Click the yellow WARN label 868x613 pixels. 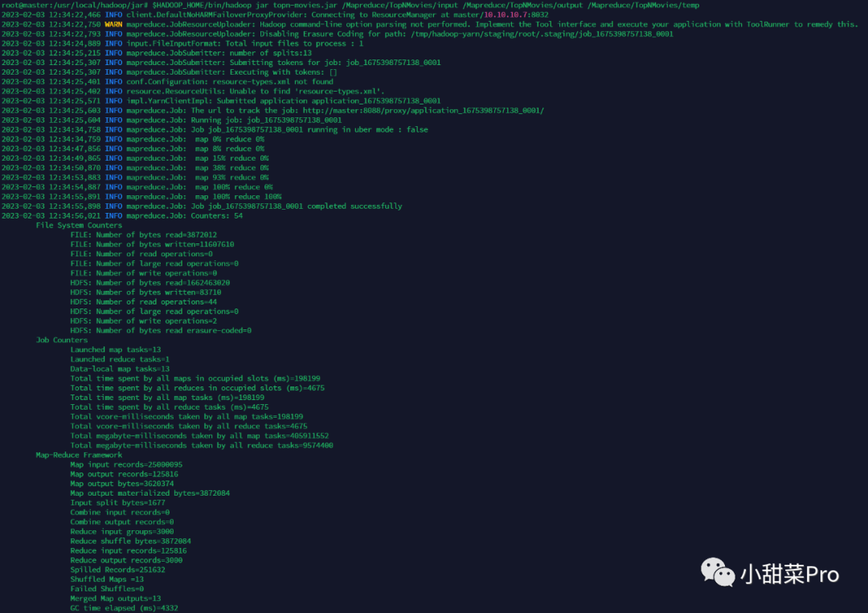113,24
